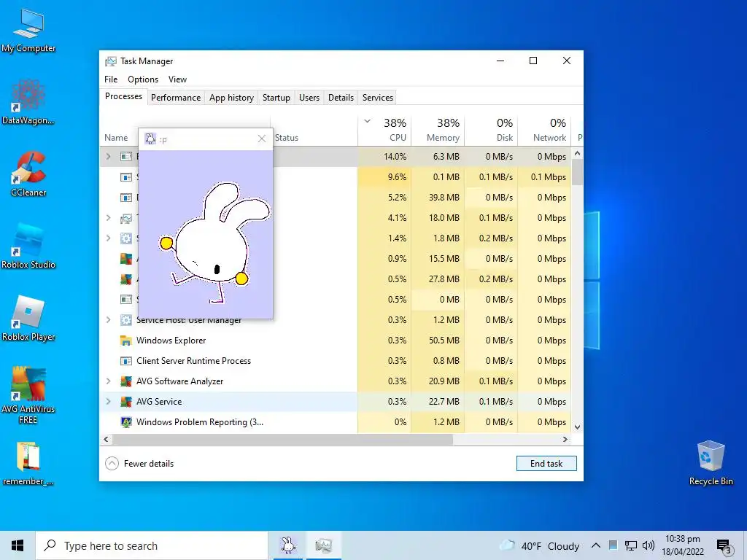The height and width of the screenshot is (560, 747).
Task: Click the vertical scrollbar down arrow
Action: (578, 427)
